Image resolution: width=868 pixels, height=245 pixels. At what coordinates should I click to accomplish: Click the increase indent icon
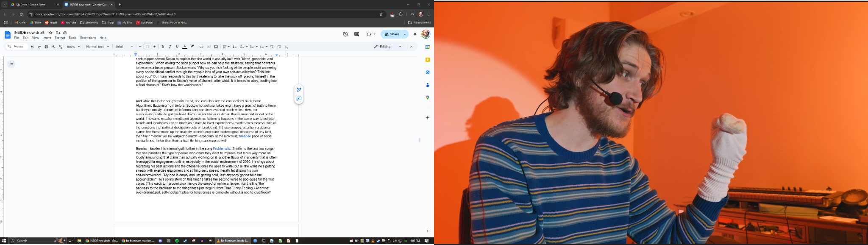point(279,47)
